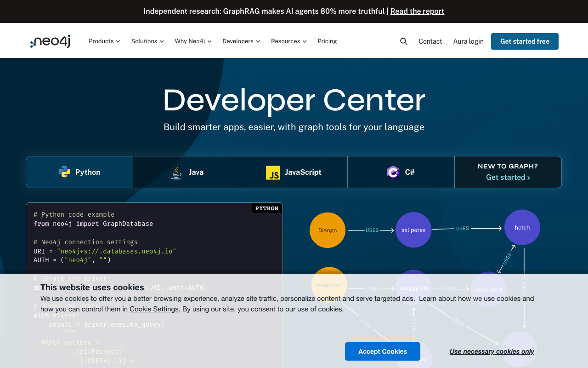Image resolution: width=588 pixels, height=368 pixels.
Task: Click the orange Django graph node
Action: click(328, 230)
